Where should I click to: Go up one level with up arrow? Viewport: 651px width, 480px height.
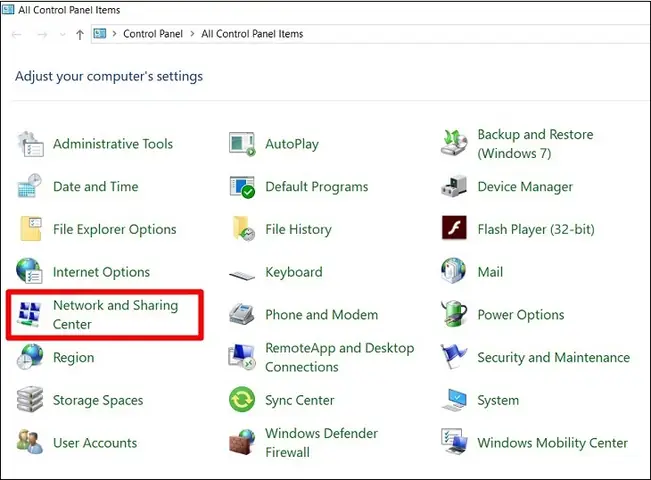coord(80,34)
